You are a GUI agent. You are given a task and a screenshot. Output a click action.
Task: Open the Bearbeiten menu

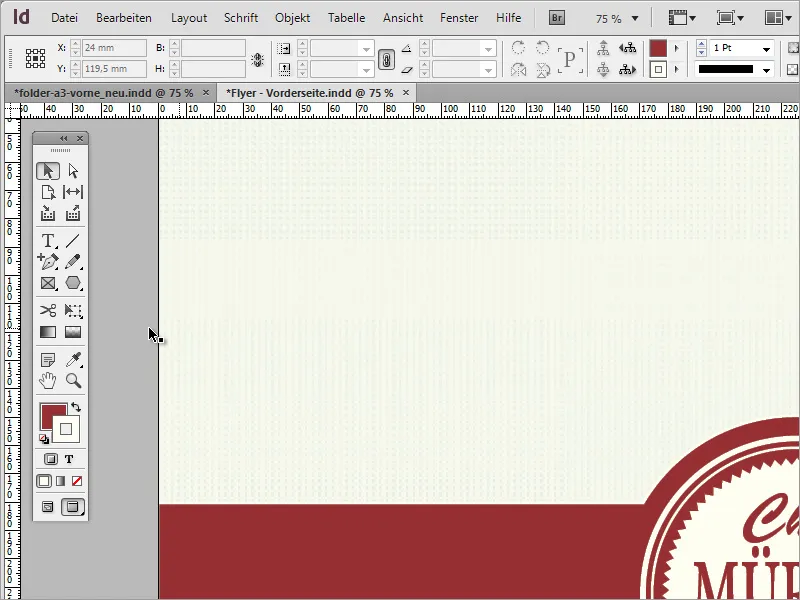(123, 18)
